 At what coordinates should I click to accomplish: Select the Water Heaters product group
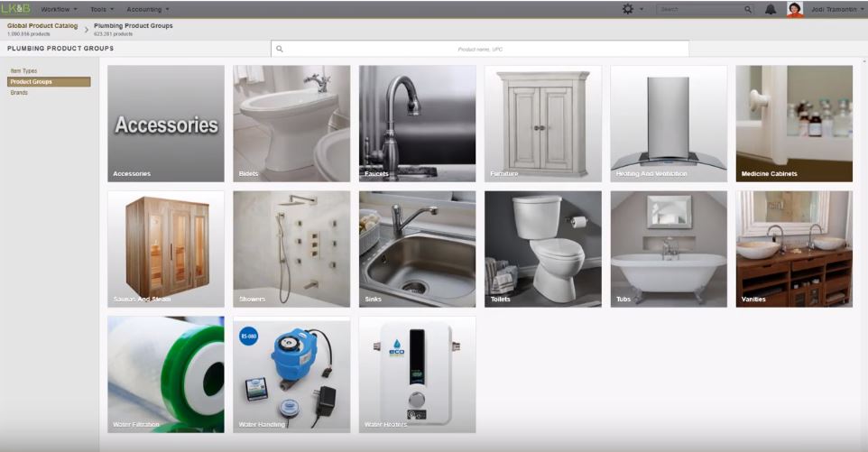click(x=417, y=374)
